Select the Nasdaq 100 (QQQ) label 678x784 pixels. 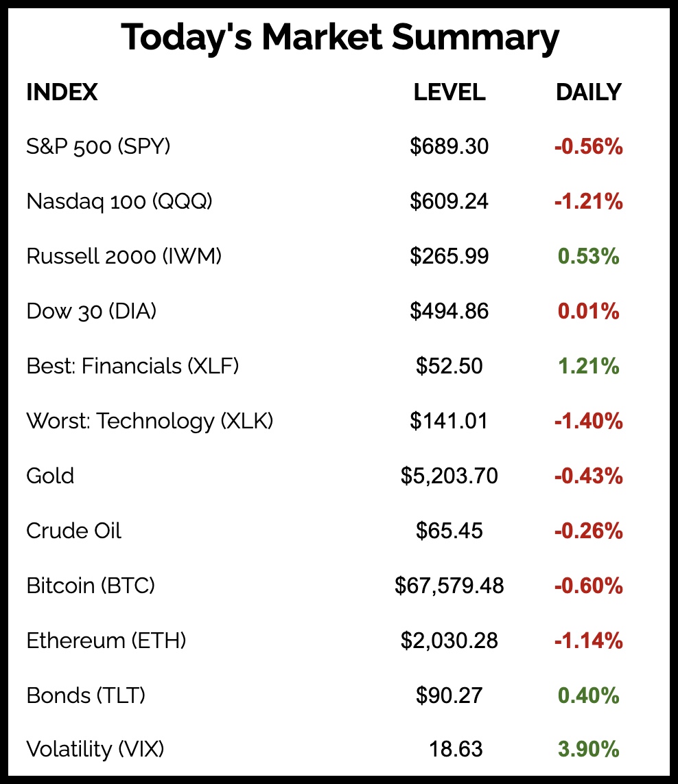pos(119,201)
